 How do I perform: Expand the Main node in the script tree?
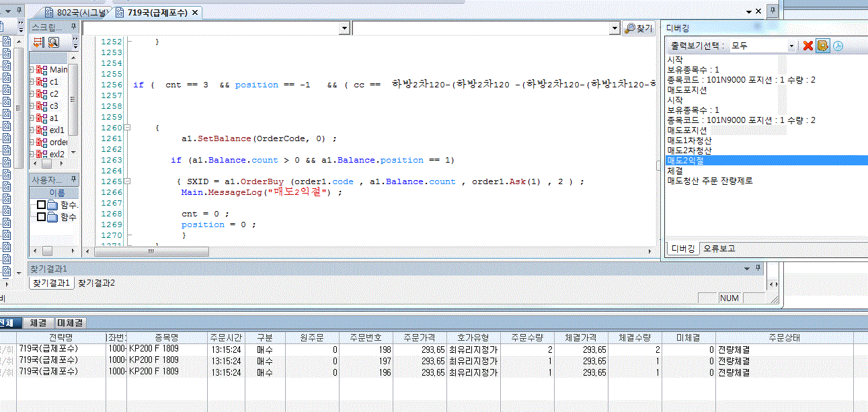pos(32,70)
